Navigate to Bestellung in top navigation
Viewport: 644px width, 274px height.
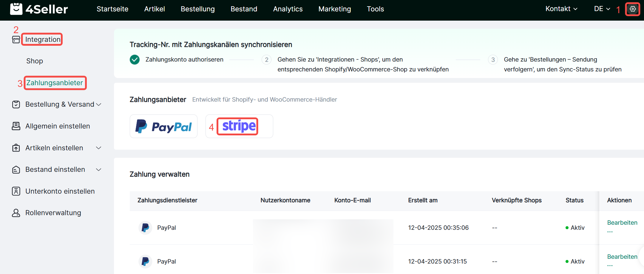tap(197, 9)
